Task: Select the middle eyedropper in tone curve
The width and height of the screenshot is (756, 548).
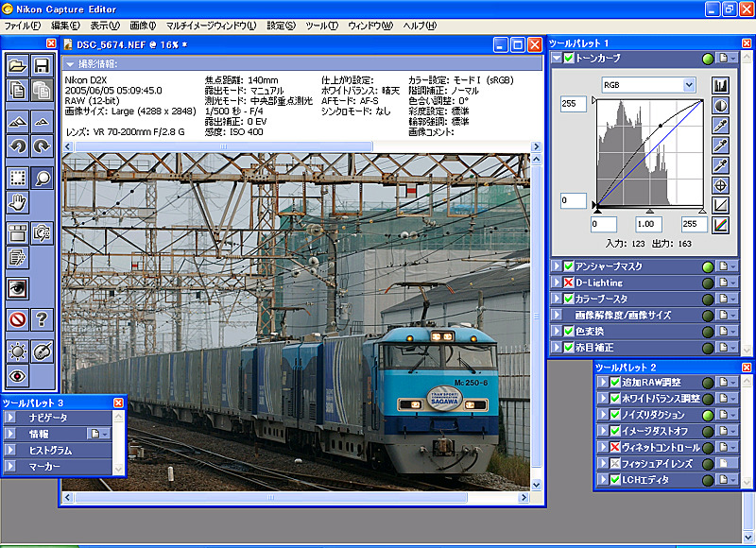Action: pos(720,146)
